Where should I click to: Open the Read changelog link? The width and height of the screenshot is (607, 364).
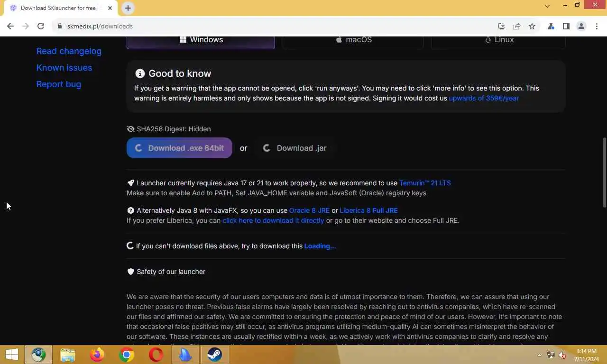tap(69, 51)
